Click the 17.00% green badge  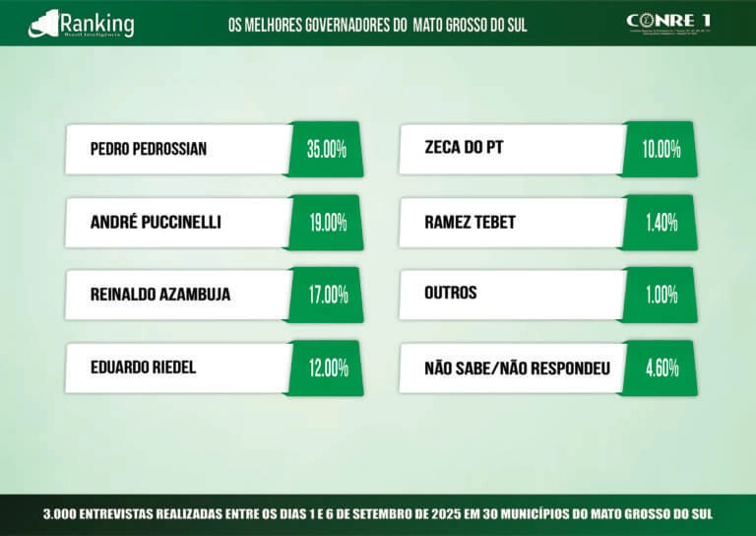pos(327,295)
